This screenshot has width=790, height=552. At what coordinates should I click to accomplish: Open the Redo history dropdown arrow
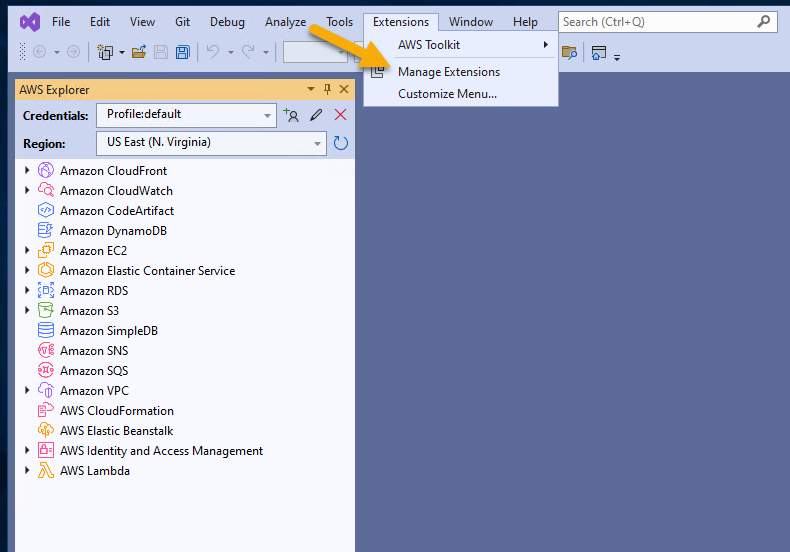tap(266, 52)
